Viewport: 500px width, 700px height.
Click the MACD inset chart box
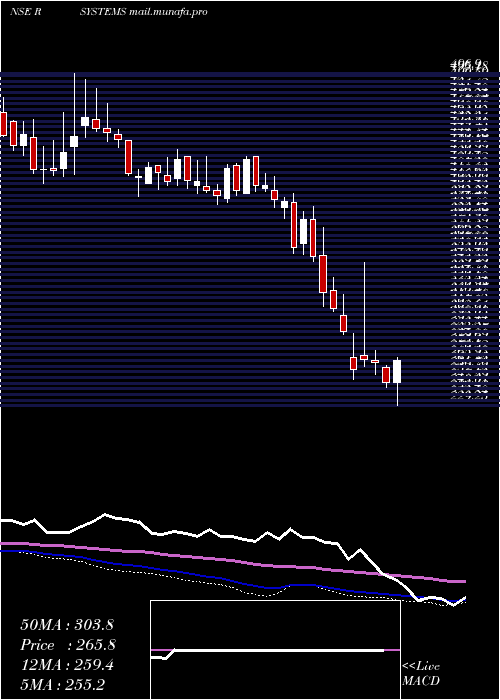275,650
